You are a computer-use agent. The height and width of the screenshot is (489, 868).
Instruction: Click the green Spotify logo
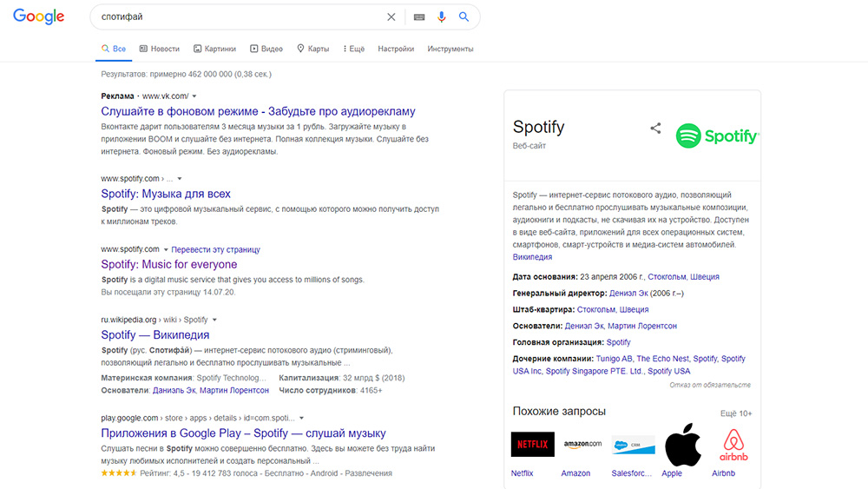click(717, 135)
